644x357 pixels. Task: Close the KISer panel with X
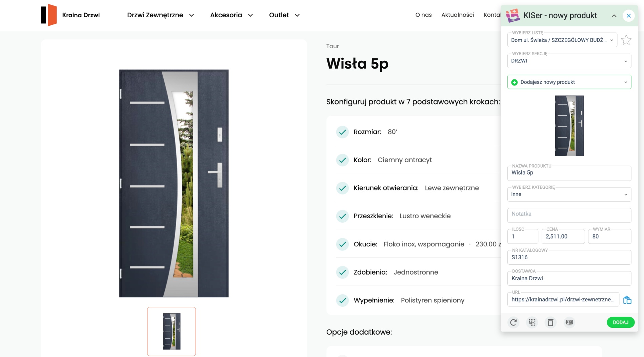[x=628, y=16]
